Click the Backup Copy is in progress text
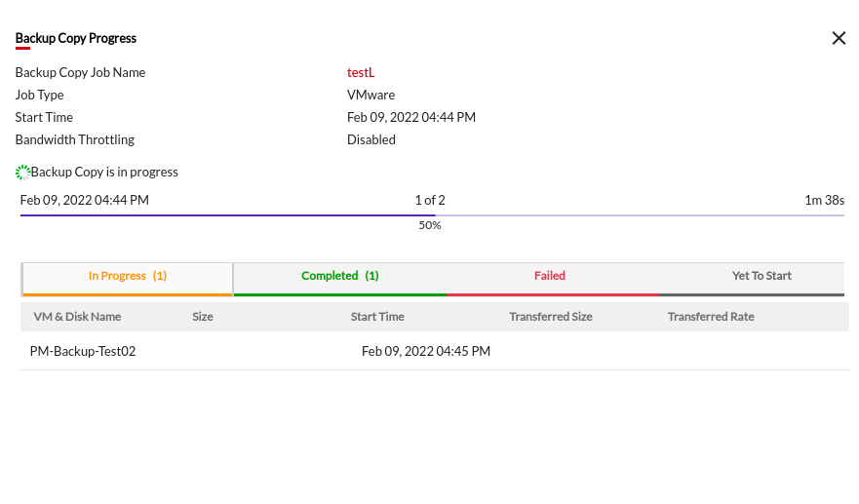Viewport: 859px width, 504px height. click(x=104, y=172)
